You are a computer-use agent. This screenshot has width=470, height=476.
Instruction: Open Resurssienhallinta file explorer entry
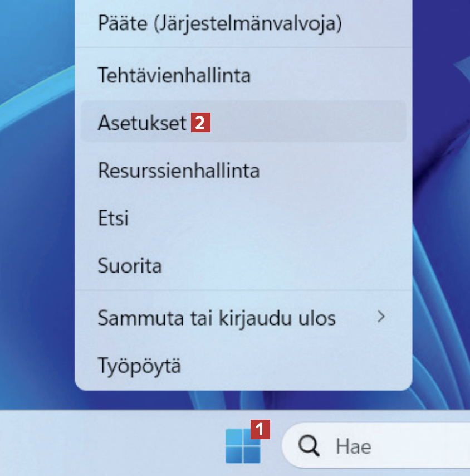178,170
